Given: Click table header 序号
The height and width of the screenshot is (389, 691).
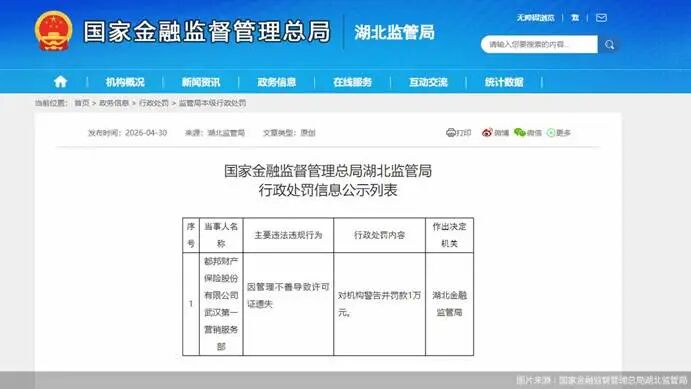Looking at the screenshot, I should pyautogui.click(x=191, y=235).
